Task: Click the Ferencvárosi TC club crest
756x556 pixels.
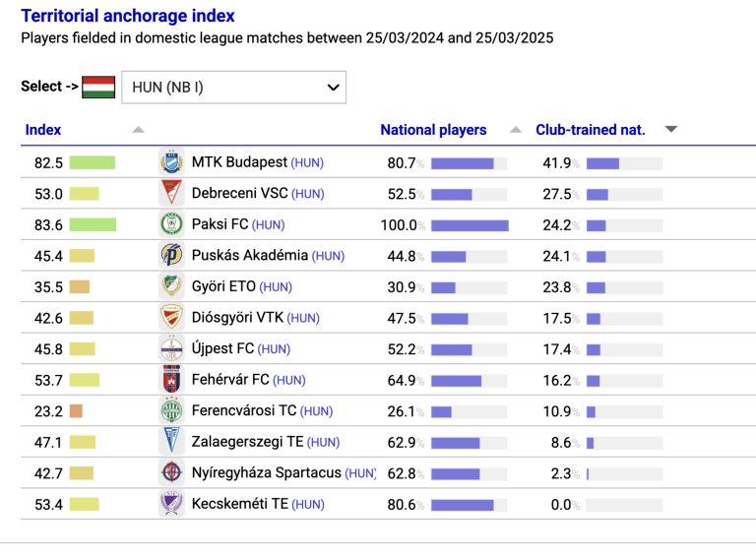Action: pos(171,411)
